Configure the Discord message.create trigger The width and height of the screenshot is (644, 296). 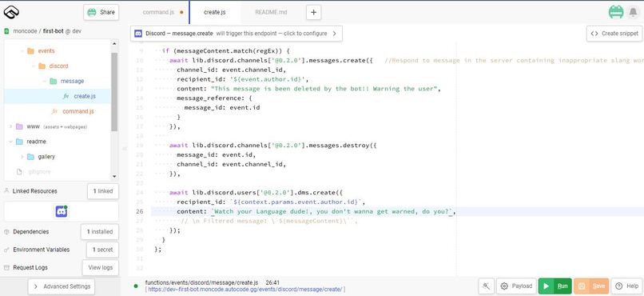pyautogui.click(x=237, y=34)
